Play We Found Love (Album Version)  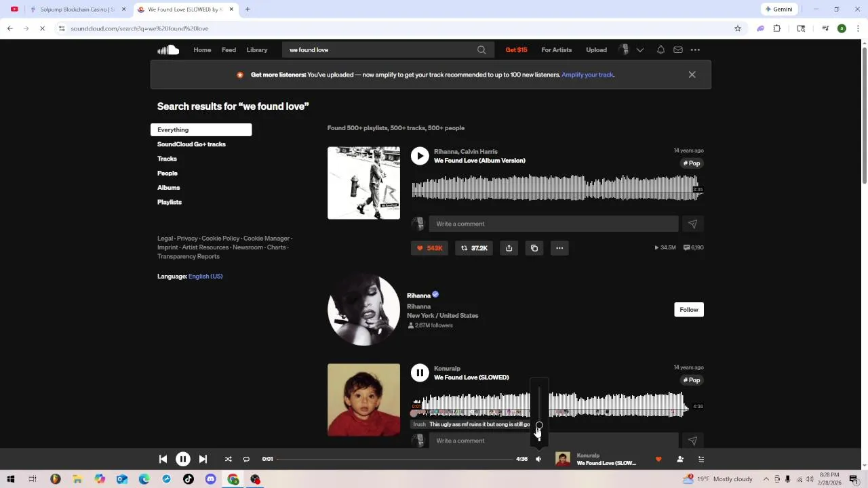(x=420, y=156)
